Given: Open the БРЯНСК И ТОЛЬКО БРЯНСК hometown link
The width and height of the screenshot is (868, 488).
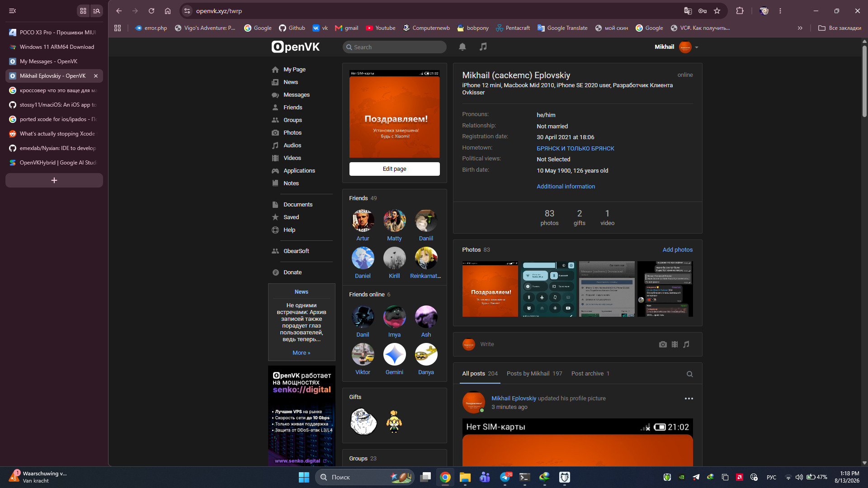Looking at the screenshot, I should (575, 149).
